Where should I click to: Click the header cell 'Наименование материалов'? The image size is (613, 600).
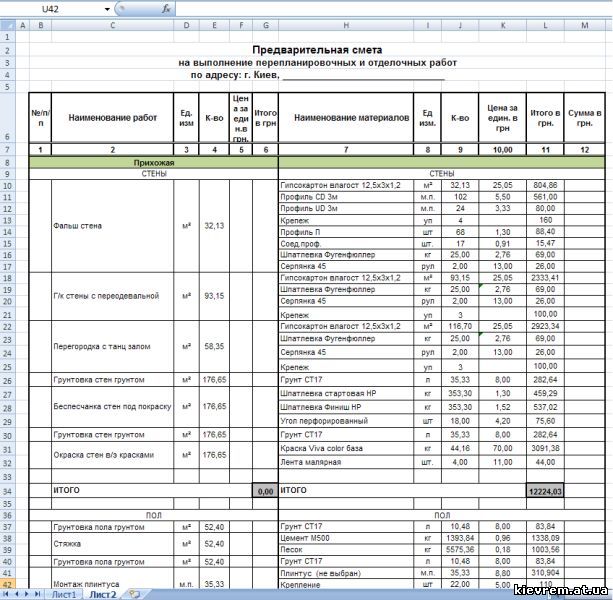[346, 118]
